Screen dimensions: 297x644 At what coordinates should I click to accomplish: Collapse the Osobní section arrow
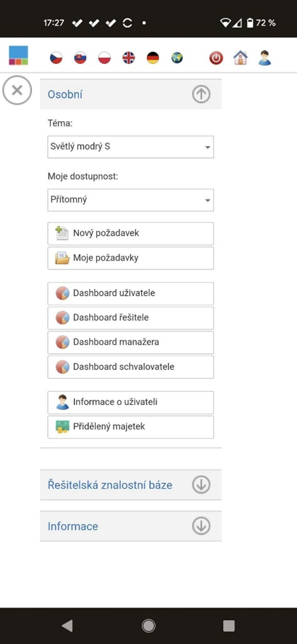(201, 94)
